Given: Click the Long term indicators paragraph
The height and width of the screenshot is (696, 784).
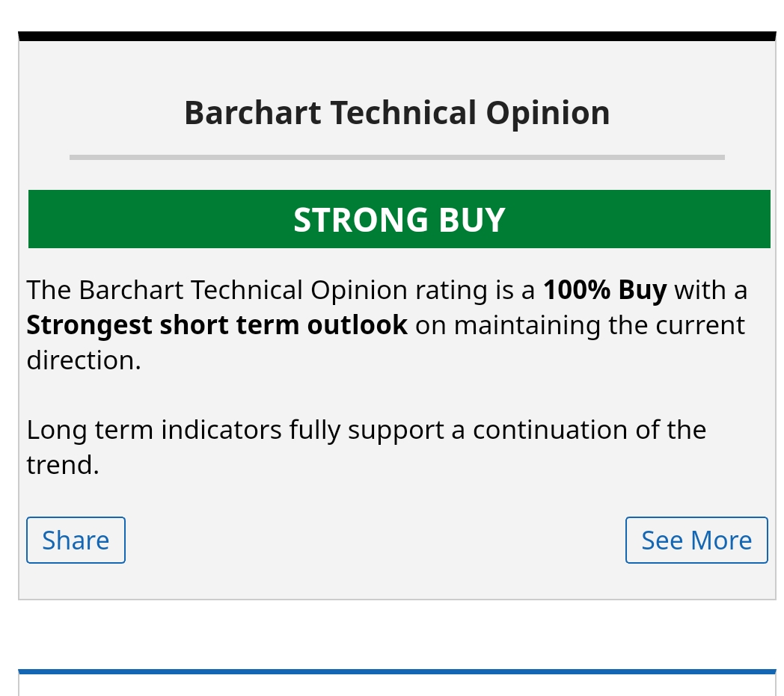Looking at the screenshot, I should point(366,447).
